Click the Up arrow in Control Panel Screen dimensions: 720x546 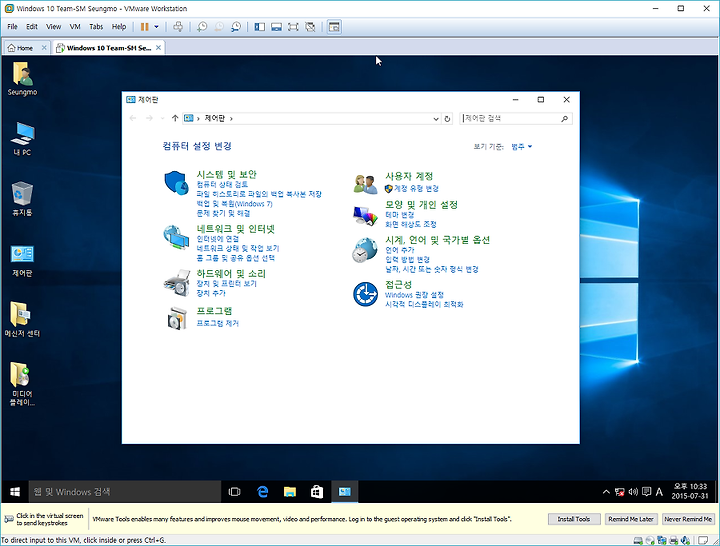174,118
